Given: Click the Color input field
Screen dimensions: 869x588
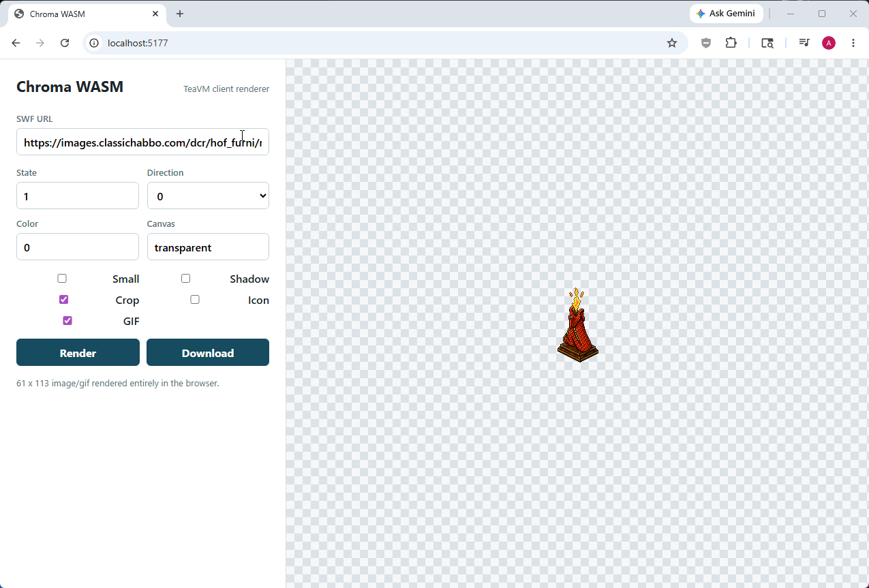Looking at the screenshot, I should pyautogui.click(x=78, y=247).
